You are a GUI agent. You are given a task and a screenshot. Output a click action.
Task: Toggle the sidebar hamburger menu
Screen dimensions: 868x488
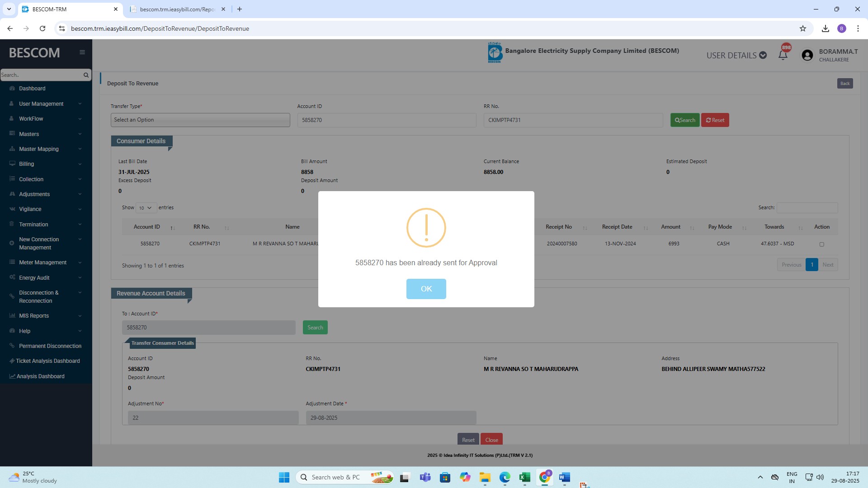click(x=82, y=52)
